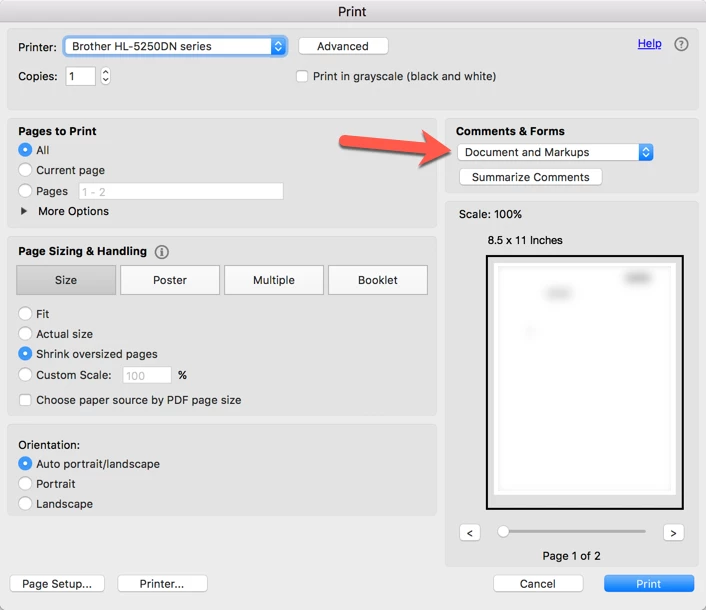Image resolution: width=706 pixels, height=610 pixels.
Task: Go to previous preview page arrow
Action: tap(470, 533)
